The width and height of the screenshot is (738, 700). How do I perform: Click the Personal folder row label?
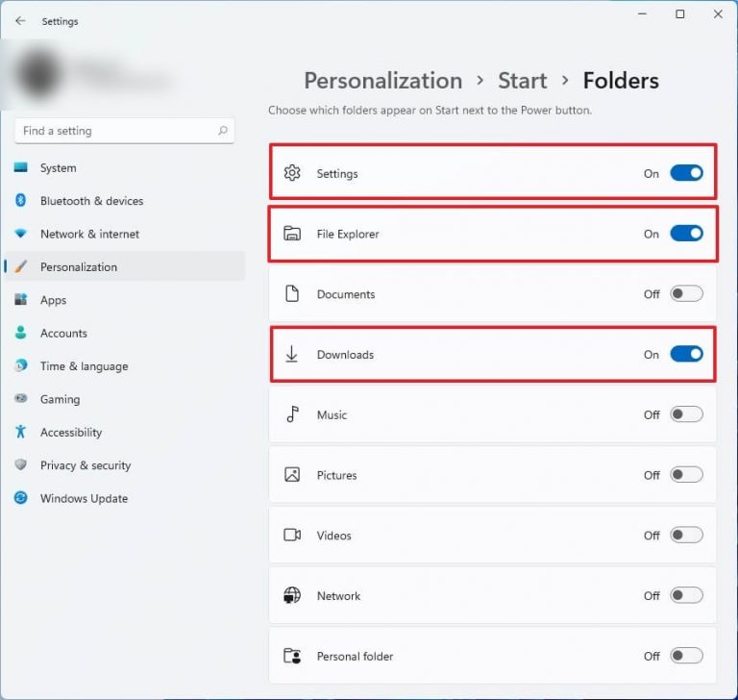click(355, 656)
